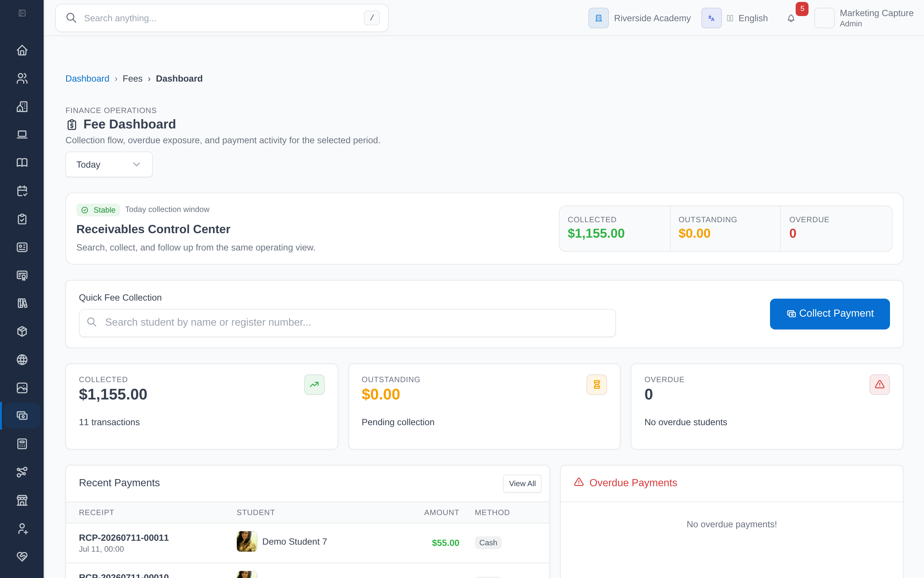Go to the Dashboard breadcrumb link
Screen dimensions: 924x578
click(x=87, y=79)
